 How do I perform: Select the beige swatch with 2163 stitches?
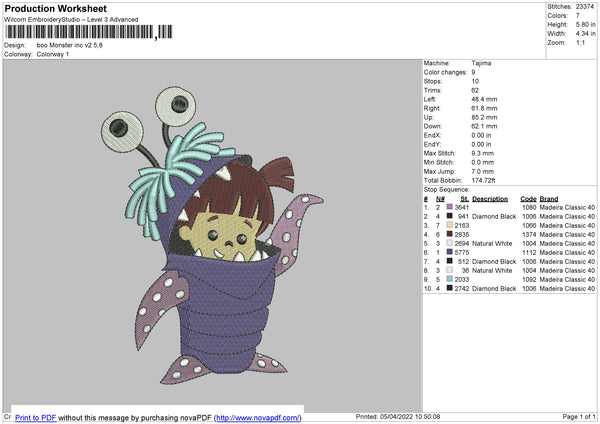[x=450, y=225]
